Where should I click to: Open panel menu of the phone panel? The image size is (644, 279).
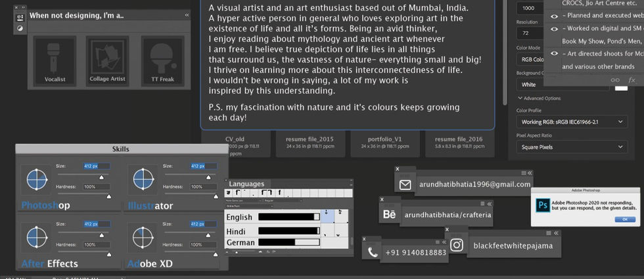point(437,242)
